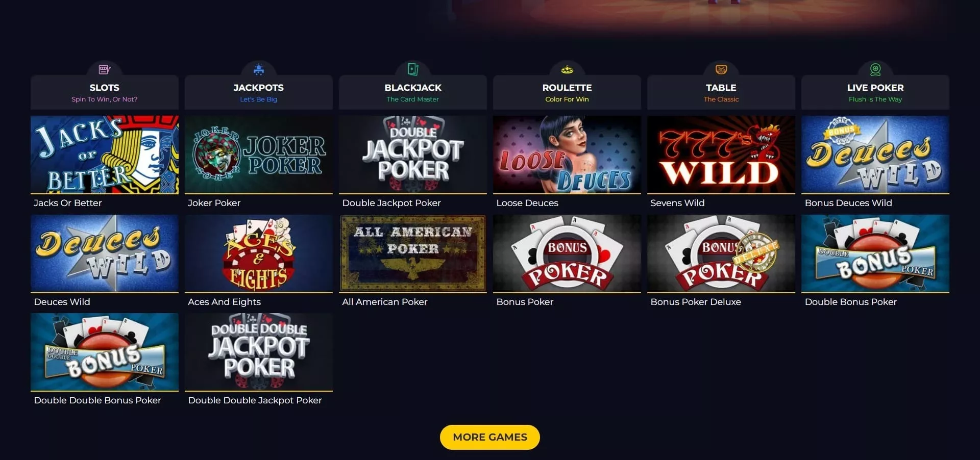
Task: Click the webcam icon above Live Poker
Action: click(875, 69)
